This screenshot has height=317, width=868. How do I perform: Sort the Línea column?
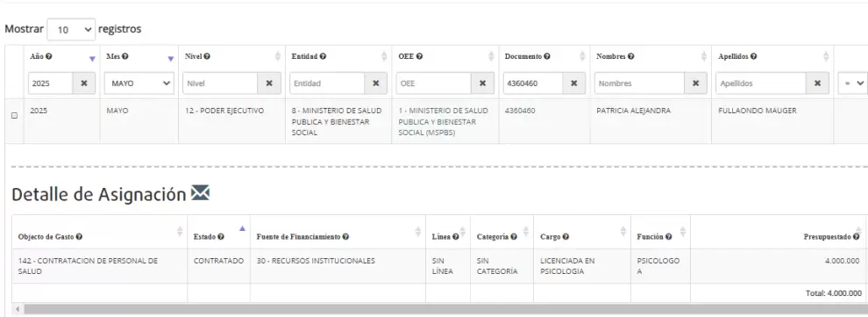463,232
